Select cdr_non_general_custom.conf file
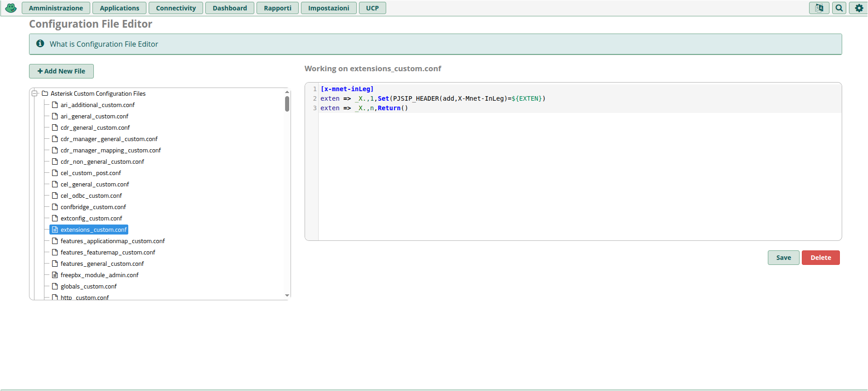This screenshot has width=868, height=391. (x=102, y=161)
